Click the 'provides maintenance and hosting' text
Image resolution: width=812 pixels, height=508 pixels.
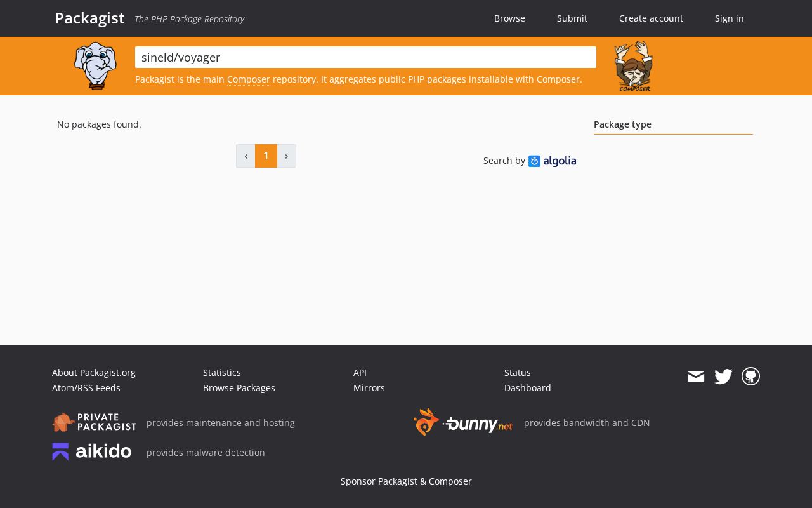click(x=221, y=423)
